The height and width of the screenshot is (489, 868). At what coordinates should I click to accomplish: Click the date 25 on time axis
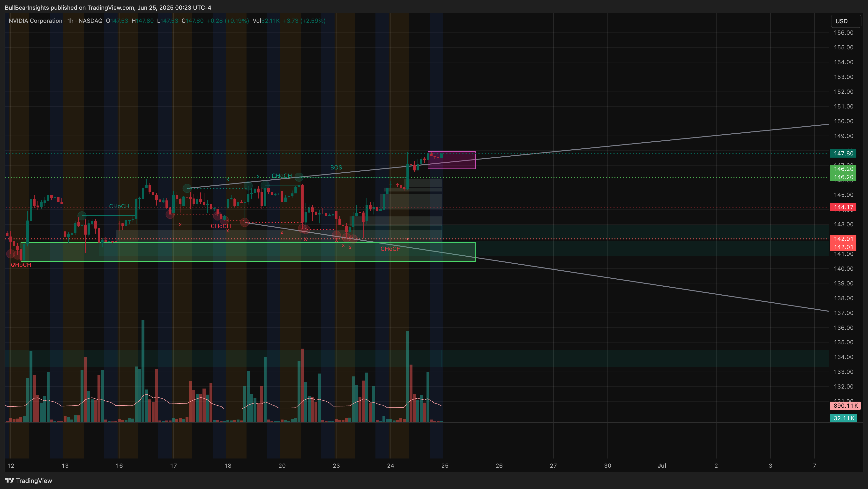[x=445, y=466]
